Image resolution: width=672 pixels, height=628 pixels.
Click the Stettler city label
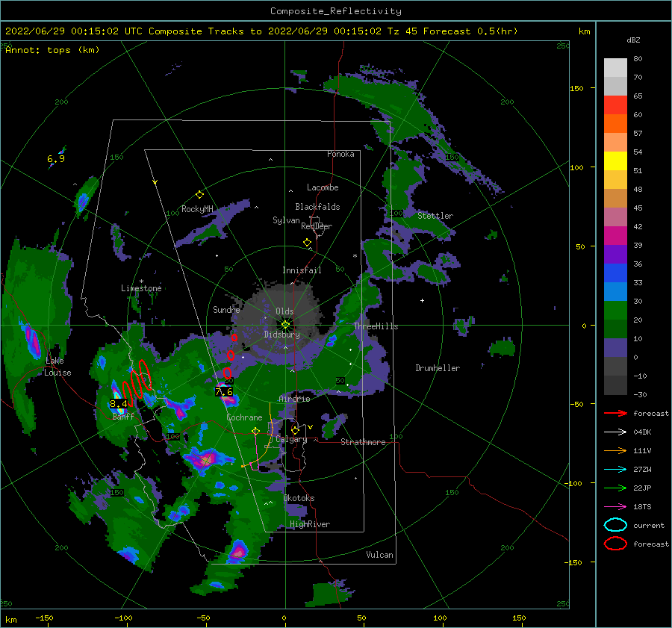click(435, 216)
